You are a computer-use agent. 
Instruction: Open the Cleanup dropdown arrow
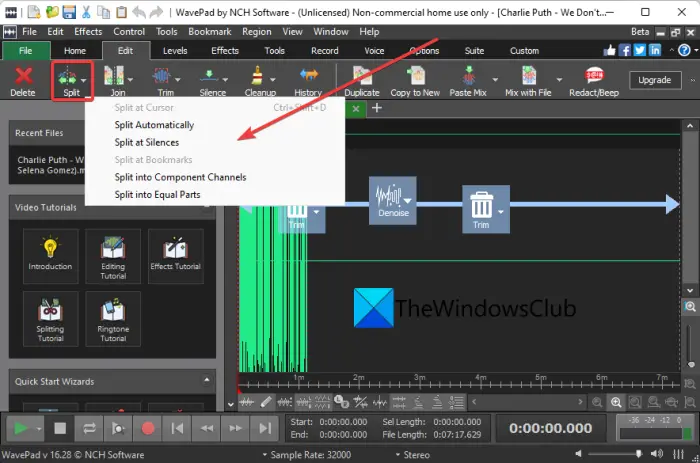click(273, 80)
